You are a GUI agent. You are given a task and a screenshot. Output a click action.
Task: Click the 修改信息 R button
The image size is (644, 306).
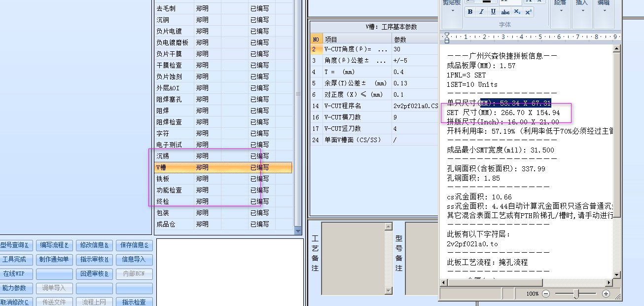point(94,245)
